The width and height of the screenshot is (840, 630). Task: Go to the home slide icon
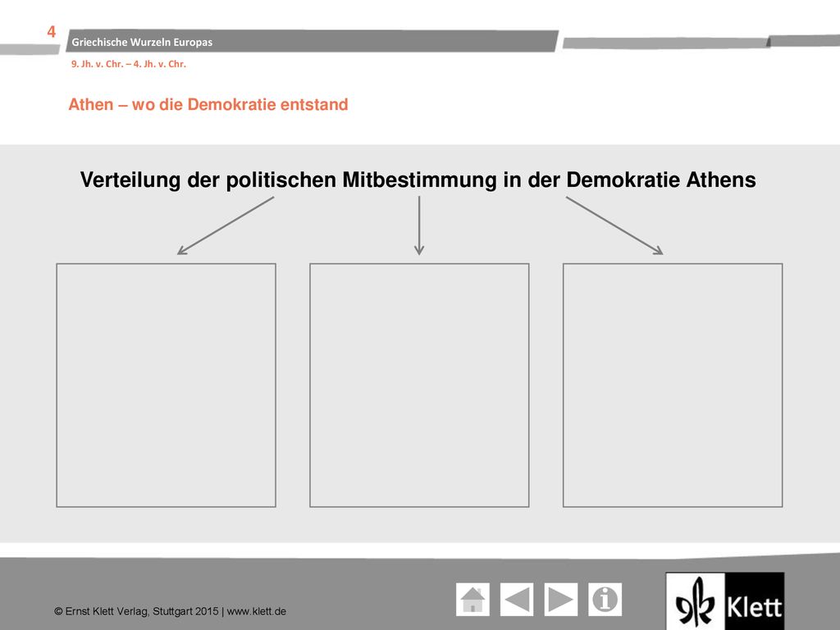[x=472, y=600]
